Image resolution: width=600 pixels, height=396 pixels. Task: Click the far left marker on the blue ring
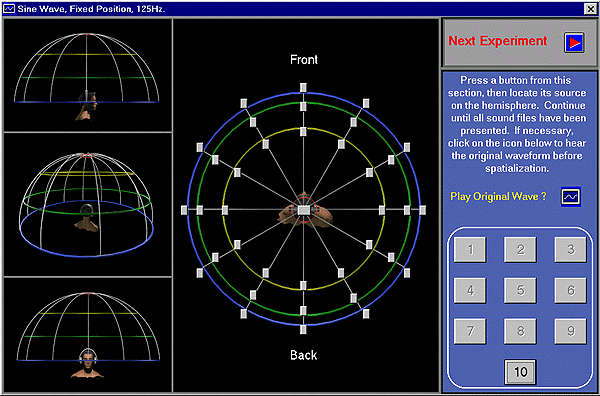(184, 210)
